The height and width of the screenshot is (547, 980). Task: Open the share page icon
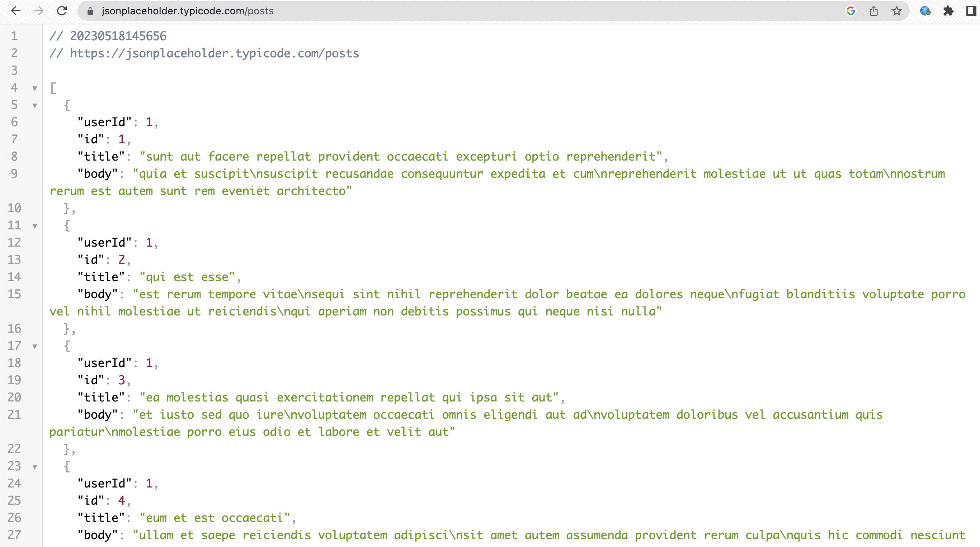[x=873, y=11]
